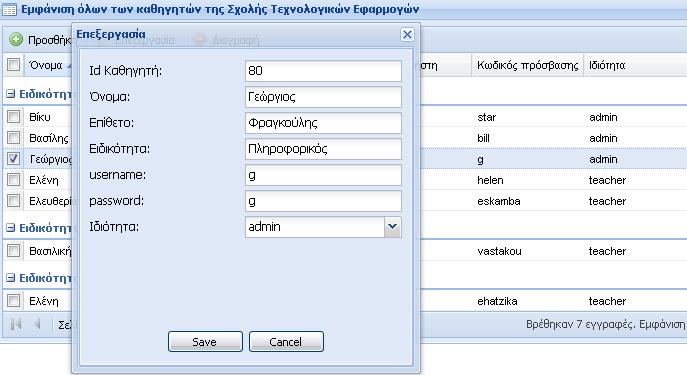Toggle the select-all checkbox in grid header
Screen dimensions: 687x375
[x=14, y=65]
